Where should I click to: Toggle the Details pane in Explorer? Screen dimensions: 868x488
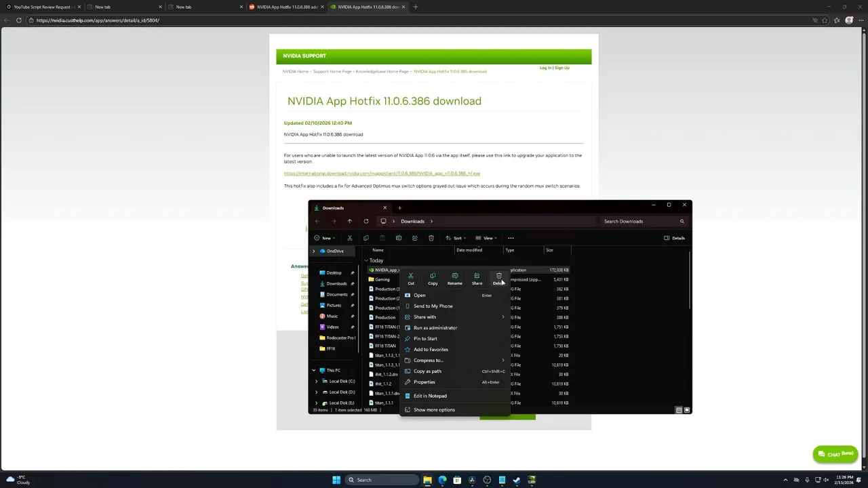tap(674, 238)
